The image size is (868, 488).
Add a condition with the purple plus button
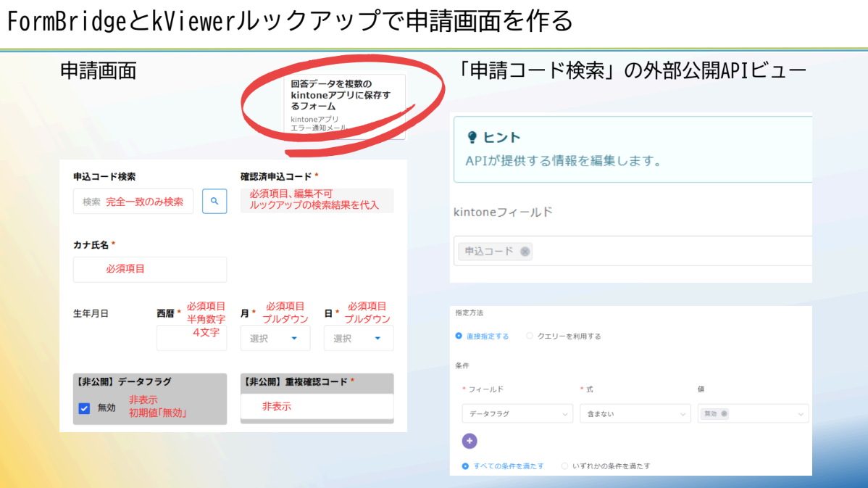click(x=470, y=441)
